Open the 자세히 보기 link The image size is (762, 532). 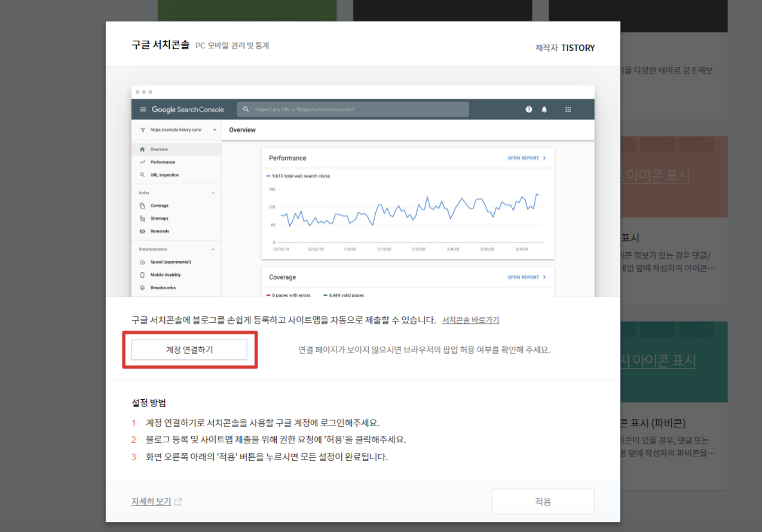click(151, 501)
